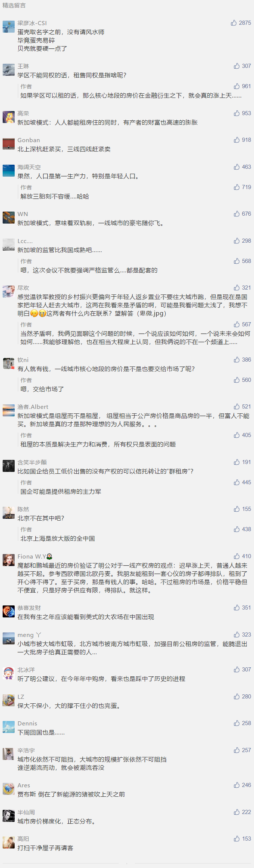The width and height of the screenshot is (254, 868).
Task: Open meng's avatar thumbnail
Action: 9,638
